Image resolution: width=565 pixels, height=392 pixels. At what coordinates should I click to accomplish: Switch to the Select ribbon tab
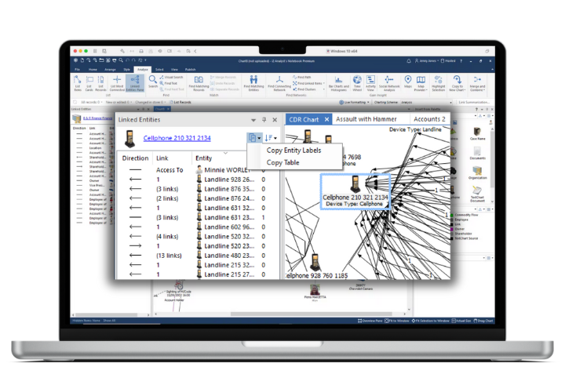[x=159, y=70]
